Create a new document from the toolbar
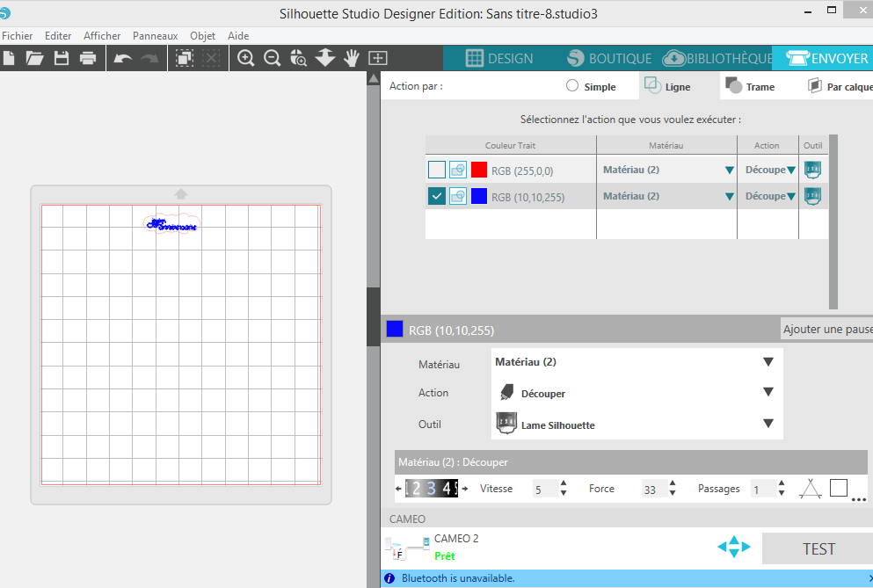The width and height of the screenshot is (873, 588). click(x=8, y=58)
